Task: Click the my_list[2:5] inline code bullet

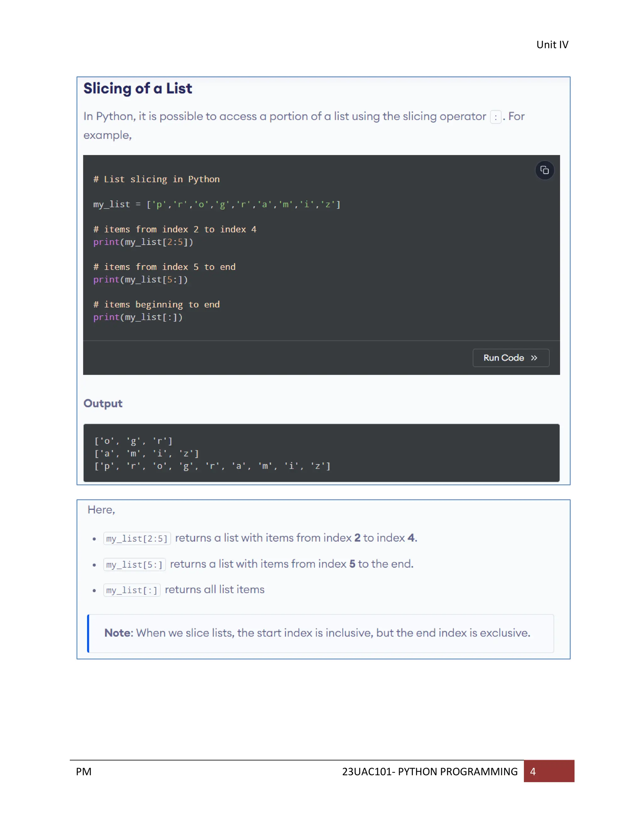Action: click(x=137, y=538)
